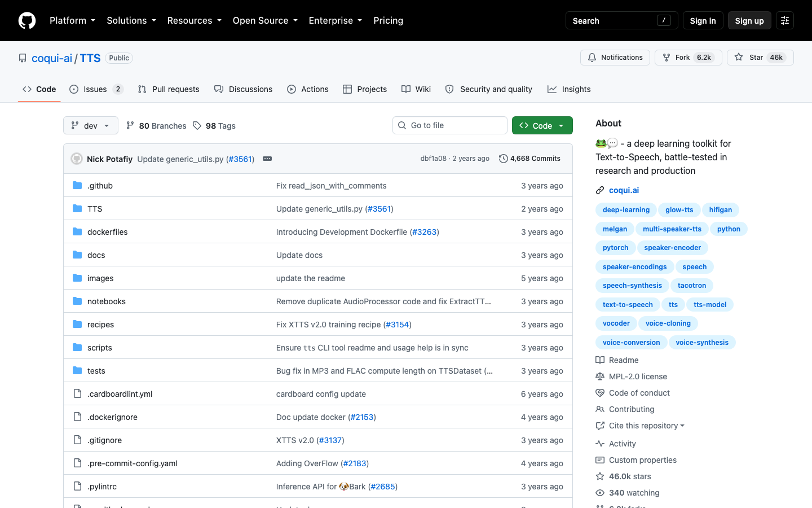Image resolution: width=812 pixels, height=508 pixels.
Task: Switch to the Discussions tab
Action: point(243,89)
